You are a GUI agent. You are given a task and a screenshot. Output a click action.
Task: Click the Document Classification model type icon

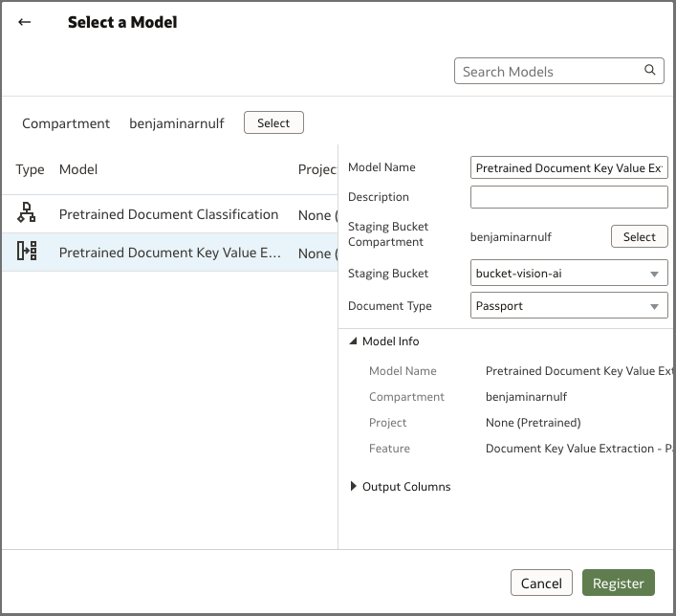point(27,212)
